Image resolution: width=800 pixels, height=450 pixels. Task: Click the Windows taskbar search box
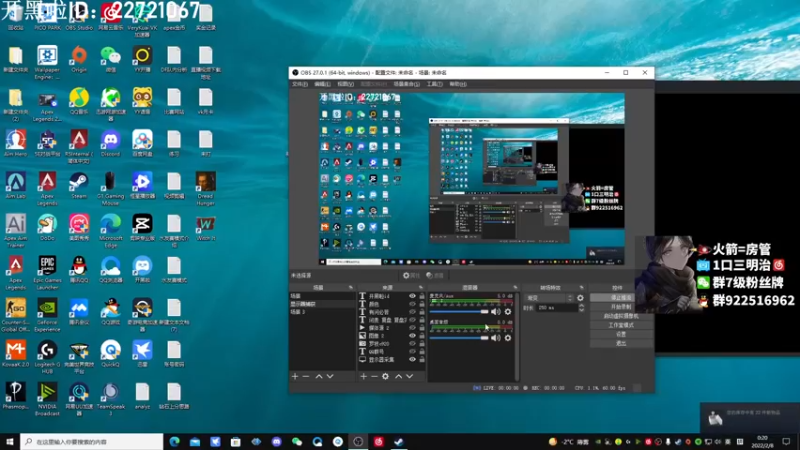coord(92,441)
